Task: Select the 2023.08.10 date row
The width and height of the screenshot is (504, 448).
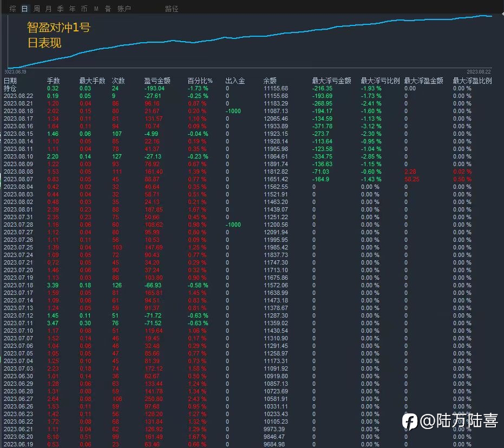Action: (18, 156)
